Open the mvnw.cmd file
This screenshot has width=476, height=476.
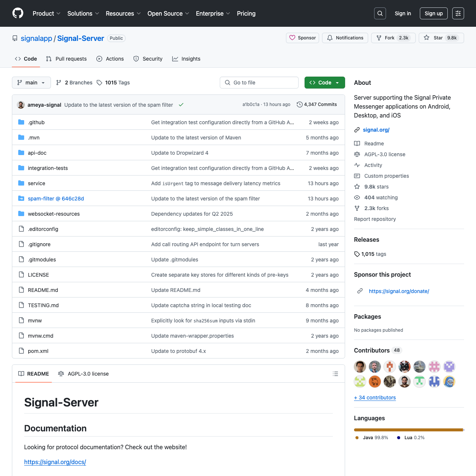tap(41, 336)
